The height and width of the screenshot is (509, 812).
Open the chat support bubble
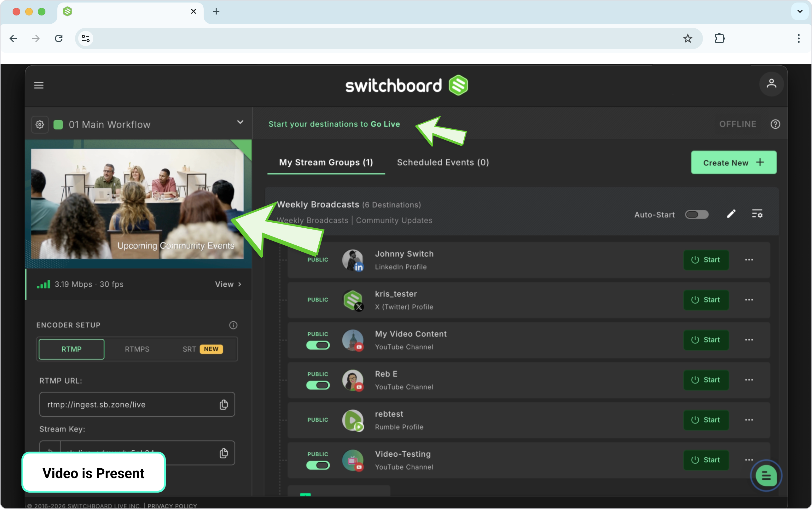[766, 476]
